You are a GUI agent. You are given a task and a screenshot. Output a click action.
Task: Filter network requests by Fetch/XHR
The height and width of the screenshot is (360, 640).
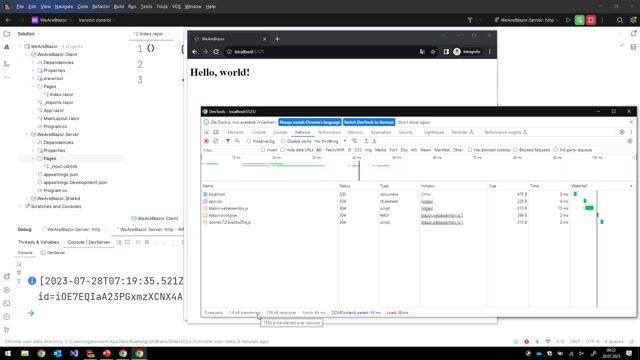coord(335,150)
